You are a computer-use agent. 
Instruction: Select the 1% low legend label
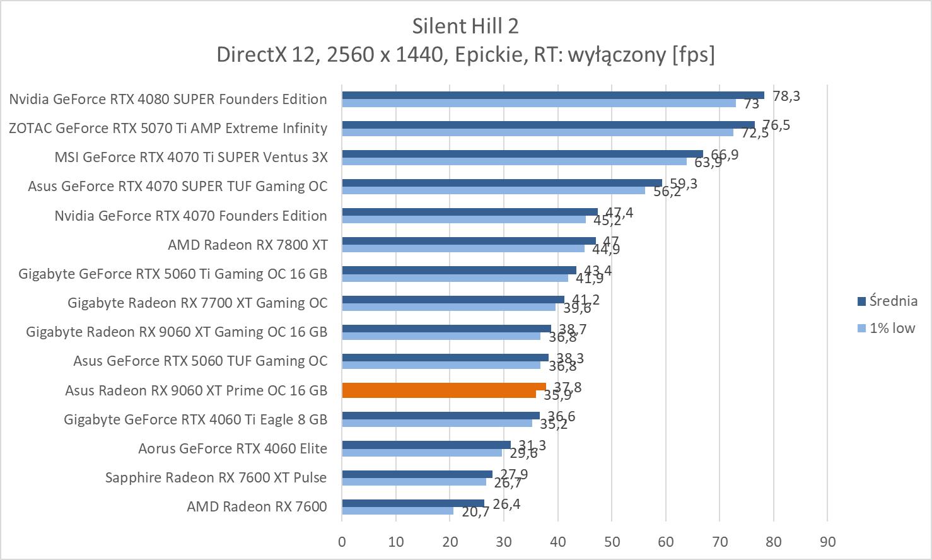point(892,328)
